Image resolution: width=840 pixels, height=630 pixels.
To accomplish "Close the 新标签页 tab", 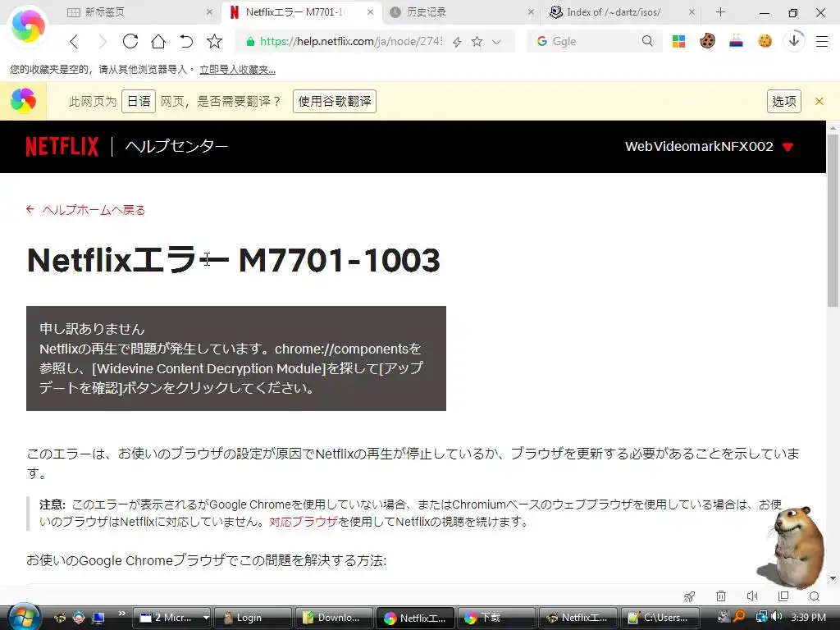I will click(x=209, y=11).
